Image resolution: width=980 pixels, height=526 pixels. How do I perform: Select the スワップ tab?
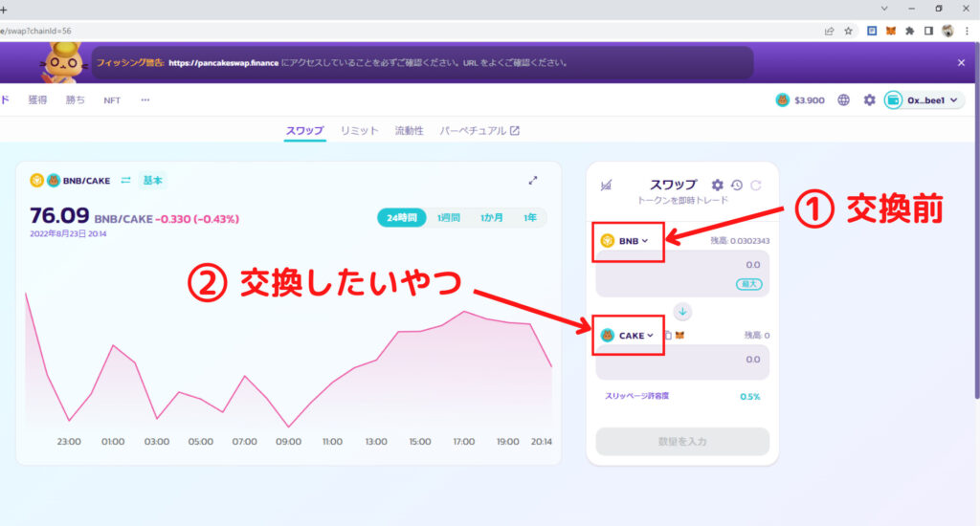point(305,131)
